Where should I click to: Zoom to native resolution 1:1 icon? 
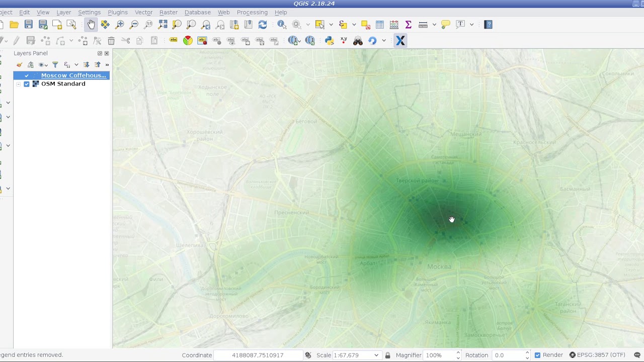(148, 24)
